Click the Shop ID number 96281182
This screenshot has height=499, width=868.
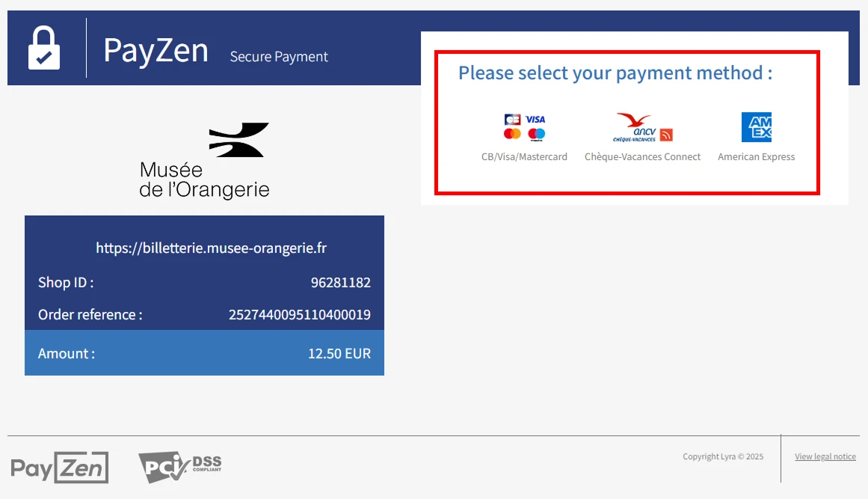point(340,283)
